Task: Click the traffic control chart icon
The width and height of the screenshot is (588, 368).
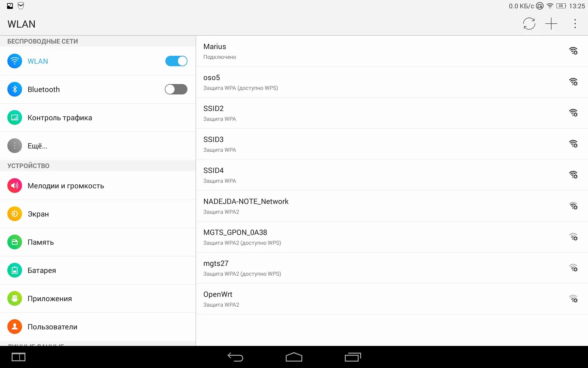Action: (15, 117)
